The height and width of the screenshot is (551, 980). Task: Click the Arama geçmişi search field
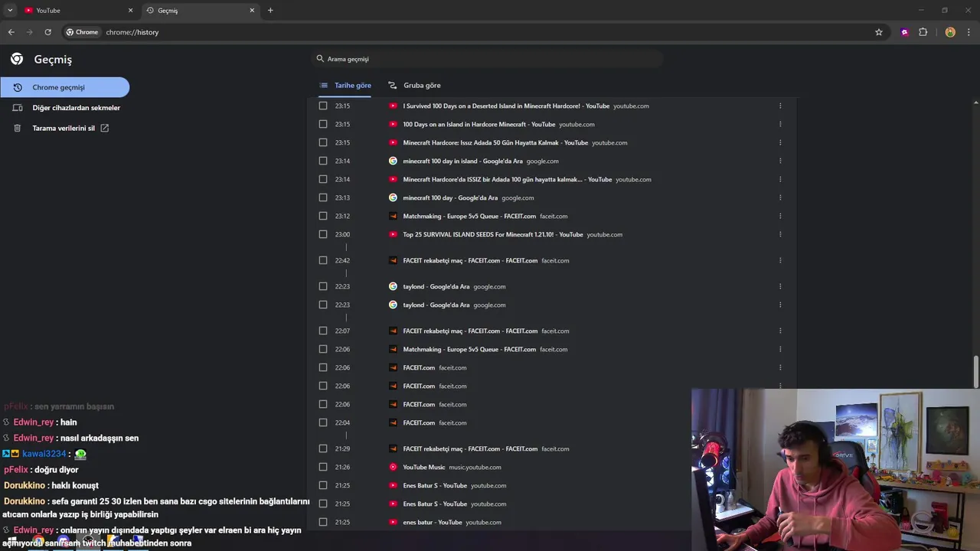(488, 59)
